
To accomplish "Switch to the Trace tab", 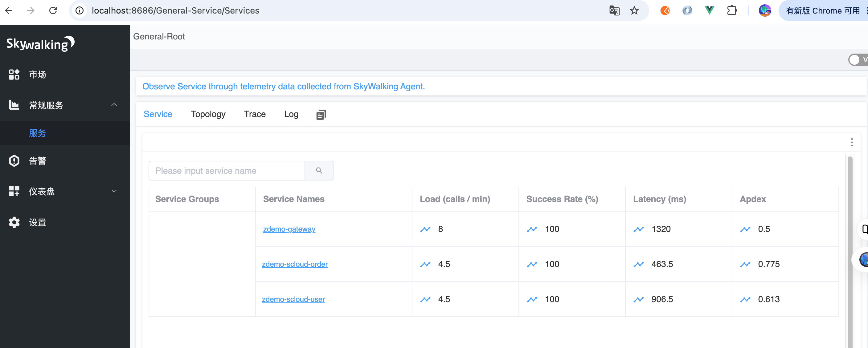I will pos(255,114).
